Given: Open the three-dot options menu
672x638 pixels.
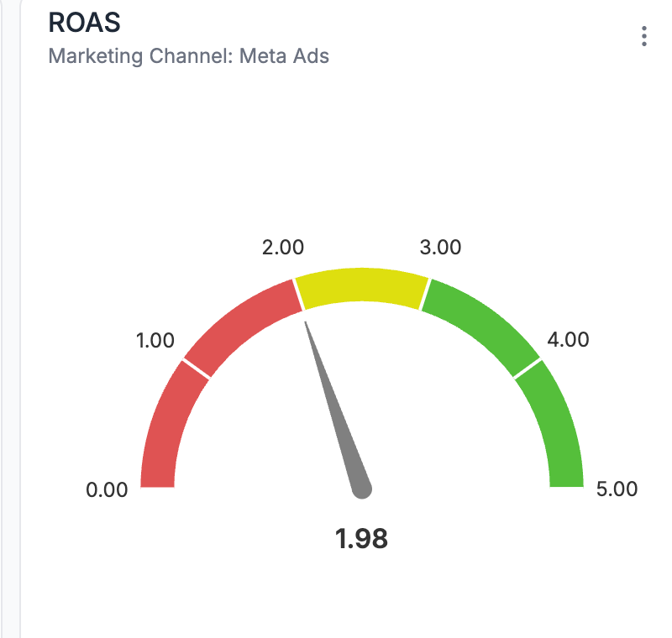Looking at the screenshot, I should [643, 36].
